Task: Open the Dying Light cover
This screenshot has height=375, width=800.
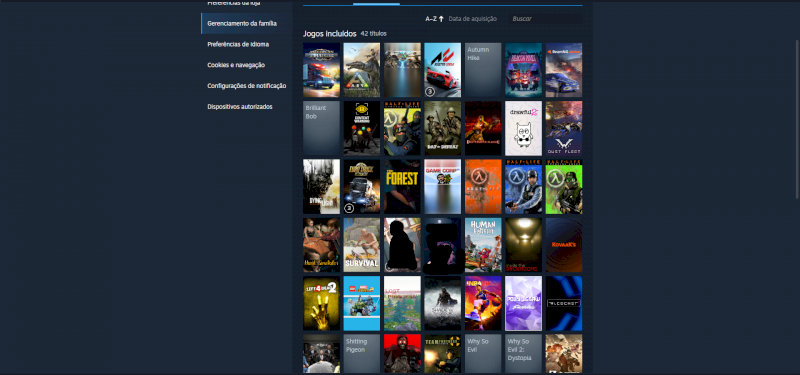Action: pos(321,187)
